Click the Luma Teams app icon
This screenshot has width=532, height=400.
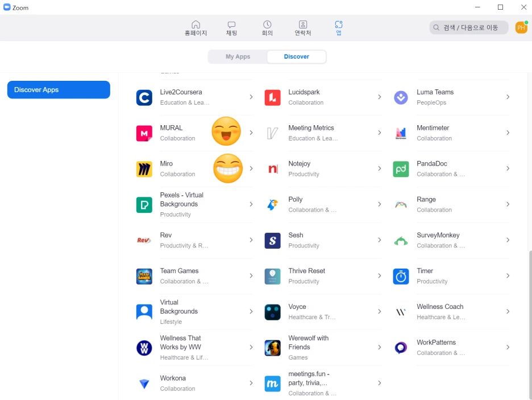(x=401, y=98)
